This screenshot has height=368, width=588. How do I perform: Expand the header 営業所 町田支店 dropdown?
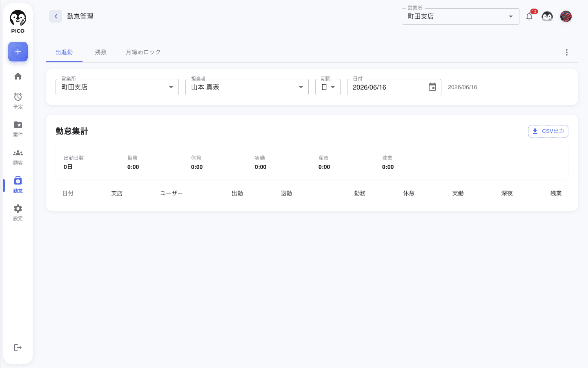(x=461, y=16)
